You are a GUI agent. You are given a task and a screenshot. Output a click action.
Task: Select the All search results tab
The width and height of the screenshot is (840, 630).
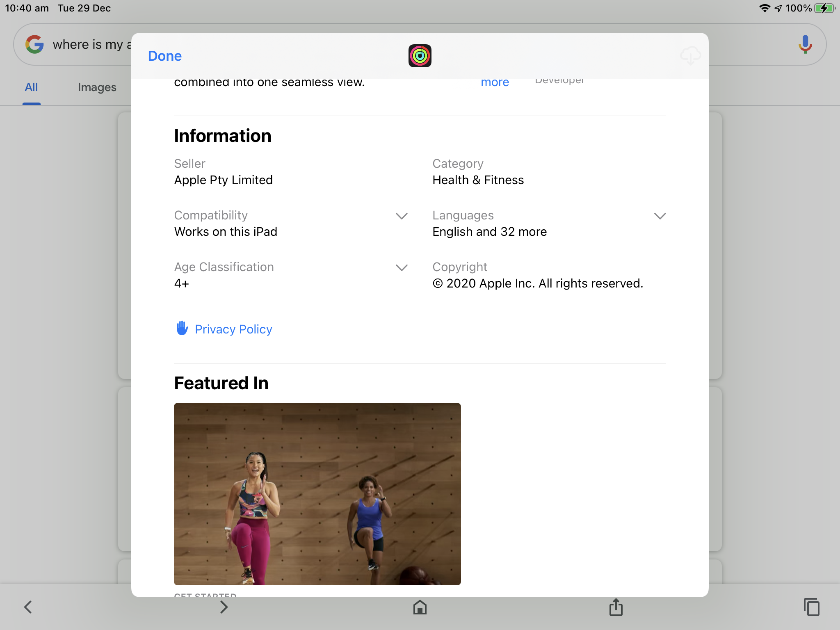coord(31,87)
